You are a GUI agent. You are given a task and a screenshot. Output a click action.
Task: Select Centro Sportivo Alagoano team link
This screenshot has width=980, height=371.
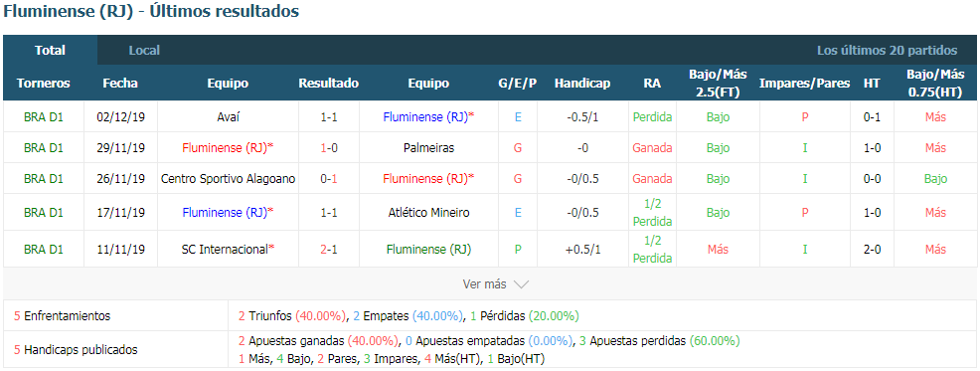pyautogui.click(x=229, y=179)
